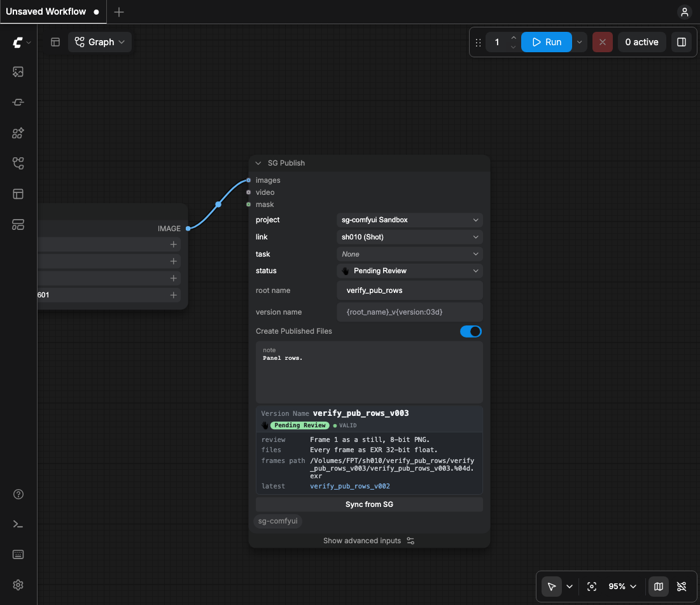Click the version name template field
Screen dimensions: 700x605
click(409, 312)
